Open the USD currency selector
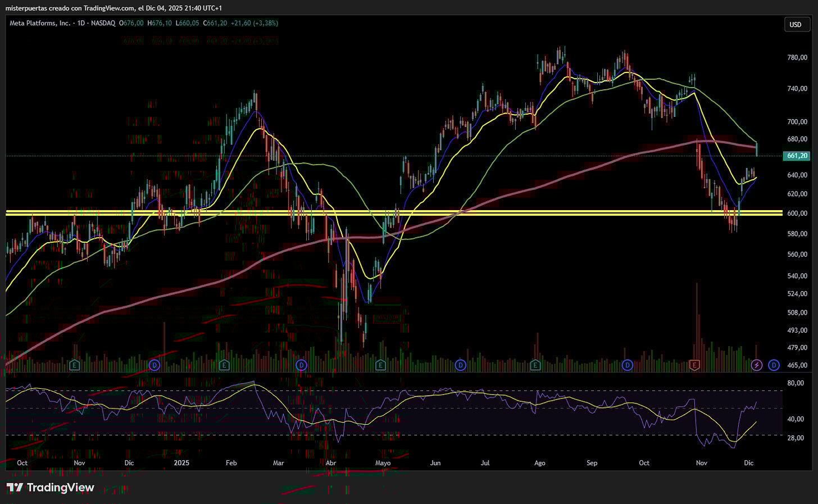Viewport: 818px width, 504px height. pos(796,25)
